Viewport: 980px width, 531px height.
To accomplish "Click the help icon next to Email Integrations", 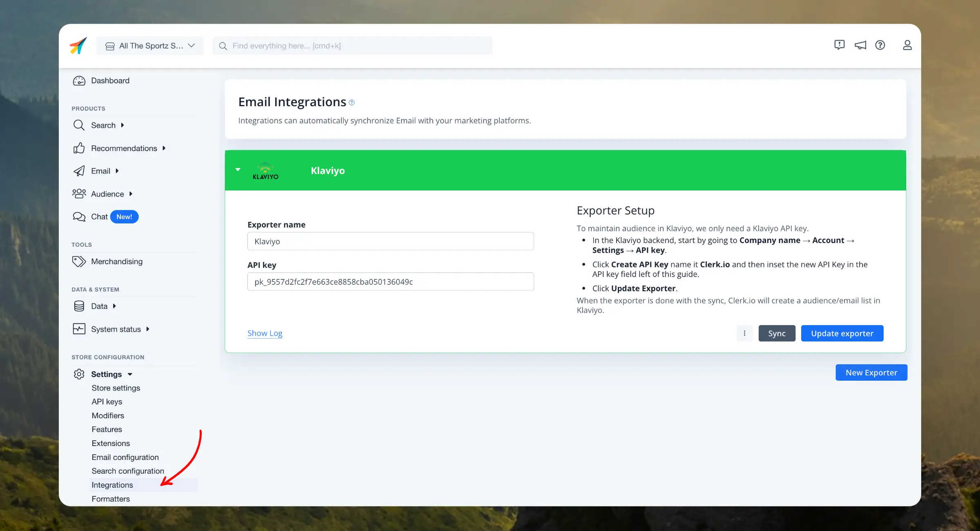I will (x=352, y=103).
